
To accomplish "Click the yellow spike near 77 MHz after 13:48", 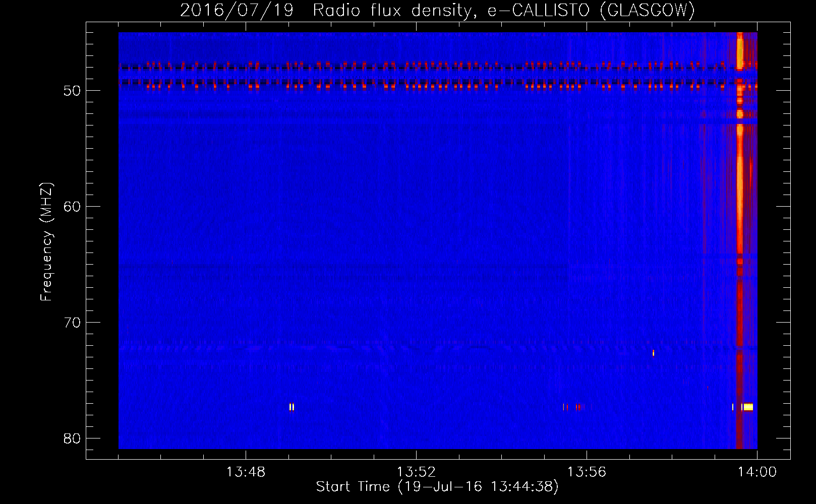I will pos(292,407).
